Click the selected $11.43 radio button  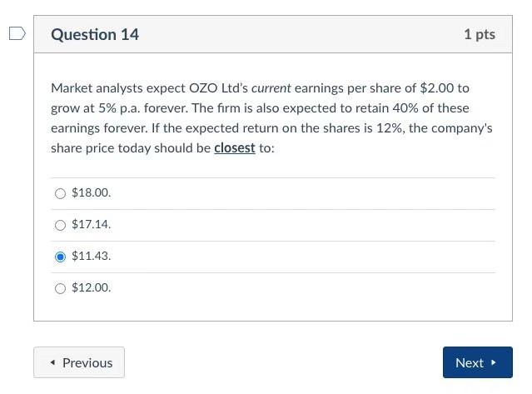[x=60, y=257]
